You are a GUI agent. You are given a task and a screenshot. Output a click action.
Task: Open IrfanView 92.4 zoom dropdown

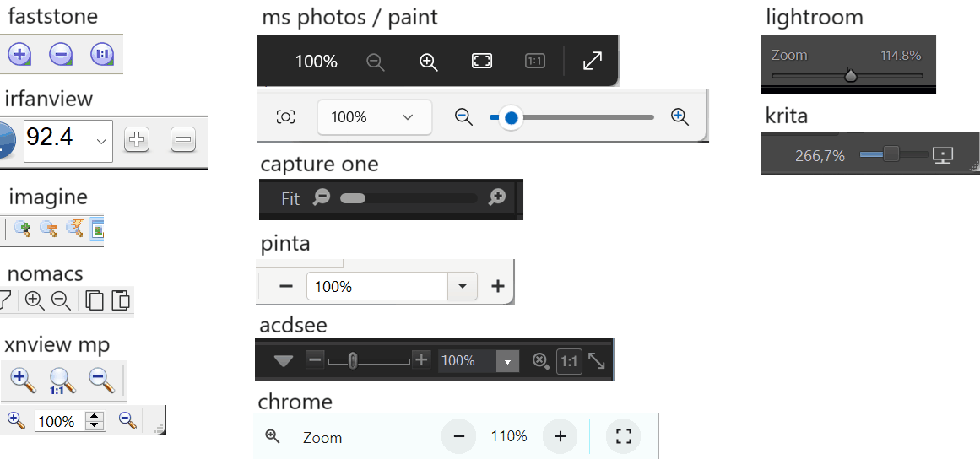103,139
